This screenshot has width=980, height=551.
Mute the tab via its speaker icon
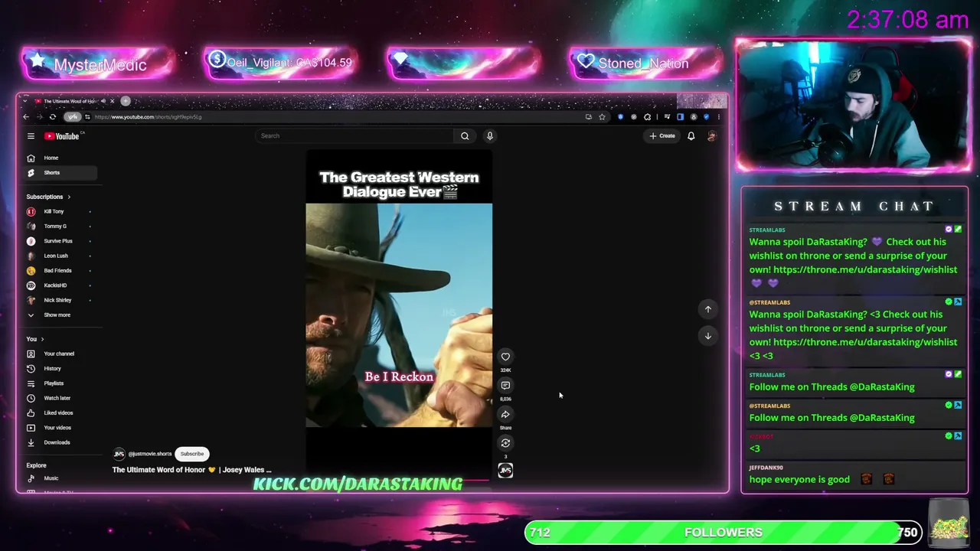coord(103,101)
